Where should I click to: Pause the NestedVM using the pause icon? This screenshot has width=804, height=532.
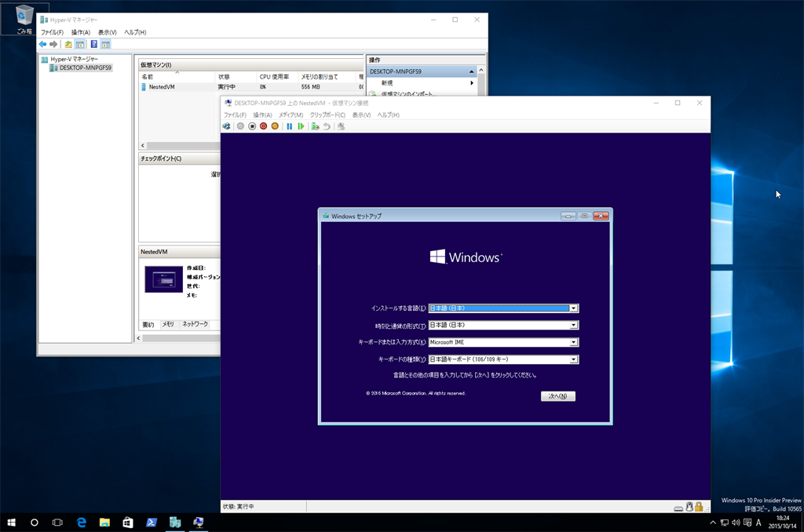pos(289,126)
